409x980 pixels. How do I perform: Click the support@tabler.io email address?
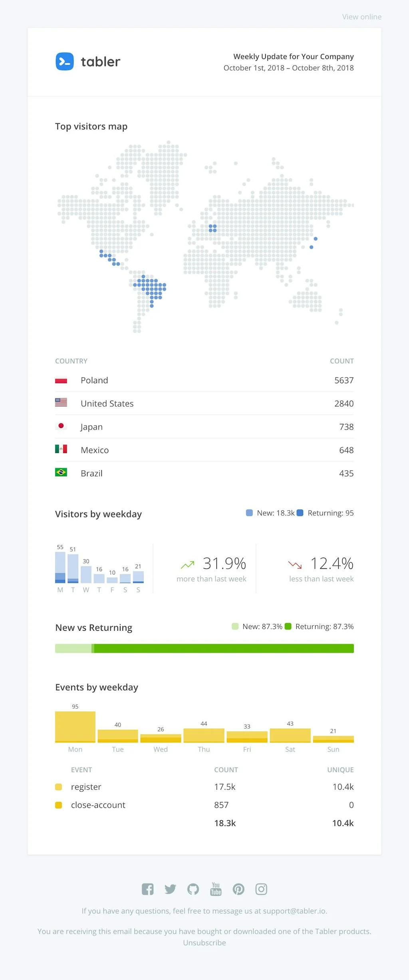[x=294, y=911]
